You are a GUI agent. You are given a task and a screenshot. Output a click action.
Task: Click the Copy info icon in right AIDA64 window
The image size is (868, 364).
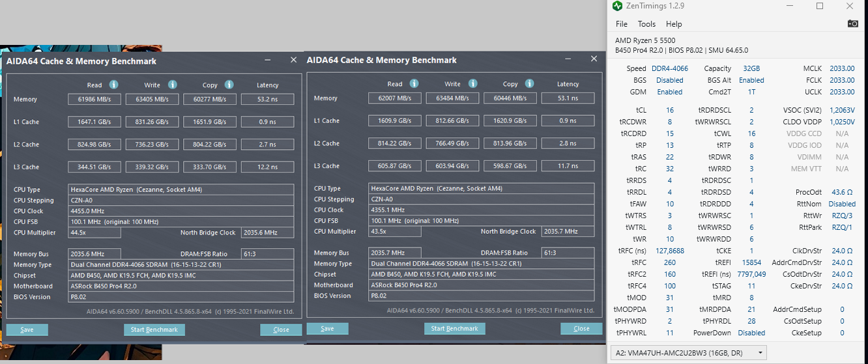[529, 83]
